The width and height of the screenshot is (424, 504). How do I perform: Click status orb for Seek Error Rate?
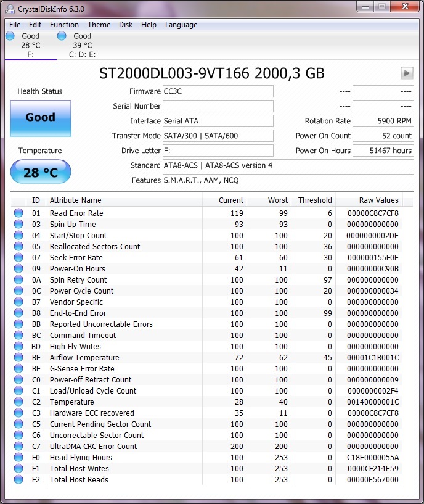click(x=18, y=257)
